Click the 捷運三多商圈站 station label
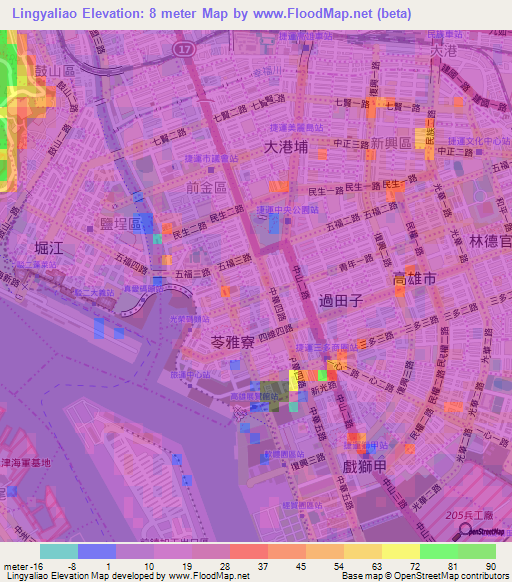The height and width of the screenshot is (582, 512). tap(327, 347)
